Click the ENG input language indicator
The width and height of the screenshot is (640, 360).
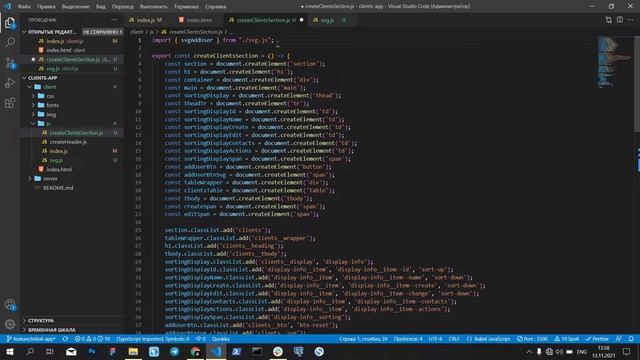tap(582, 351)
